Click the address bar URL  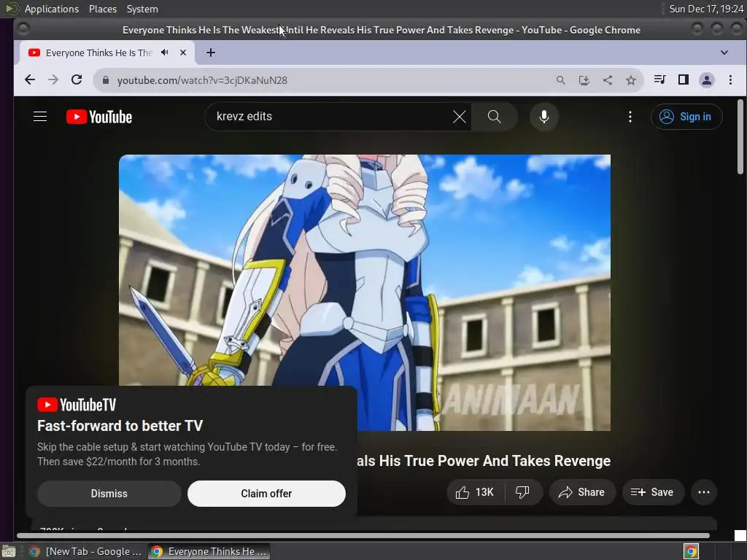coord(202,80)
